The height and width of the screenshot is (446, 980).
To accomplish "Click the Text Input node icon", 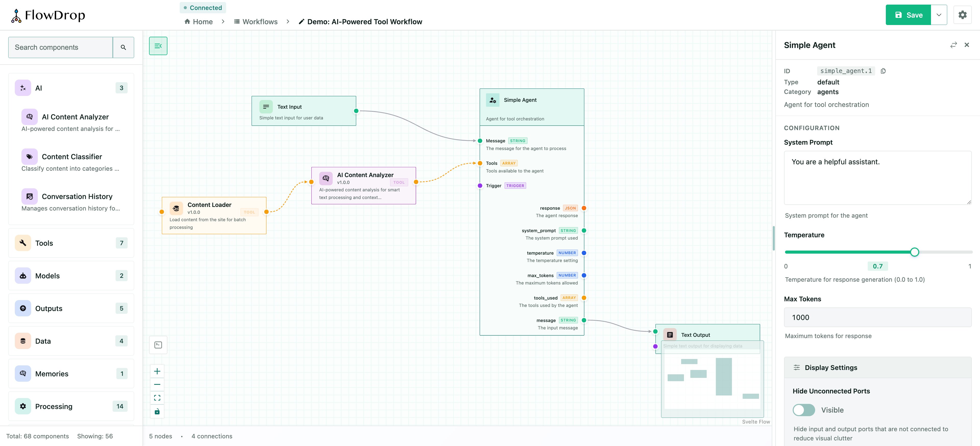I will pyautogui.click(x=266, y=107).
